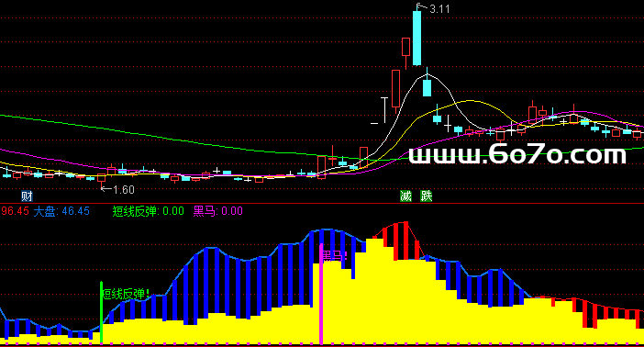Select the 黑马: 0.00 indicator label
This screenshot has width=644, height=347.
(x=218, y=211)
